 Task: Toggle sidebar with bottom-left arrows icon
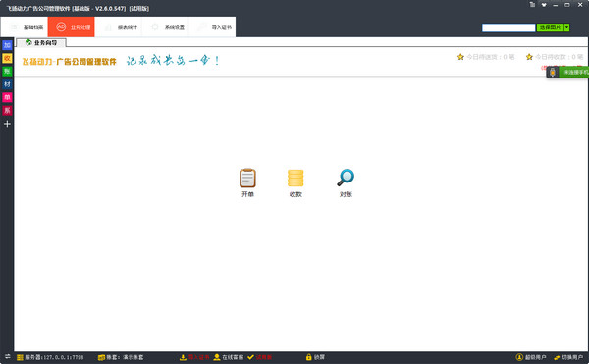7,356
